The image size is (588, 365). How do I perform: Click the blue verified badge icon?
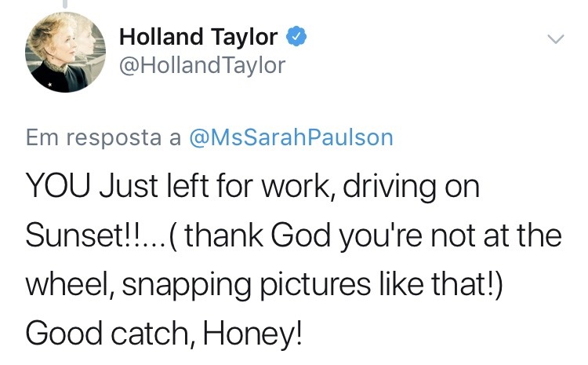(295, 36)
